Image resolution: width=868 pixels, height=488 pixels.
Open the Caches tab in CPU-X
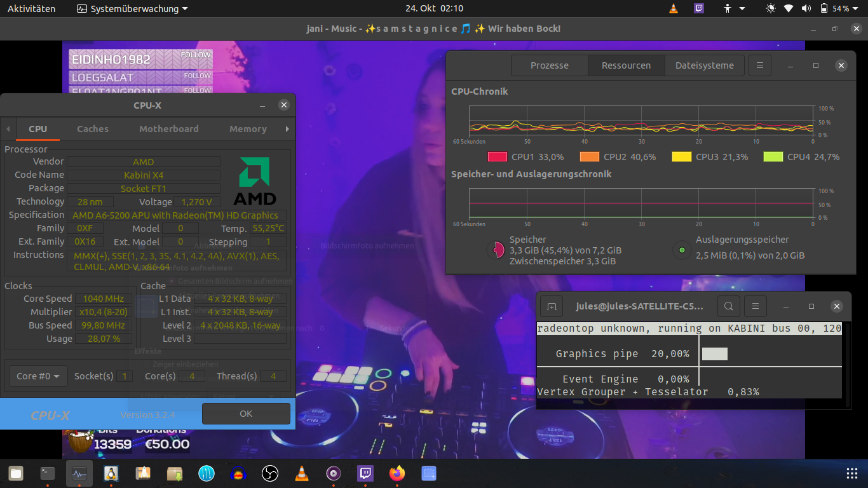(x=92, y=128)
